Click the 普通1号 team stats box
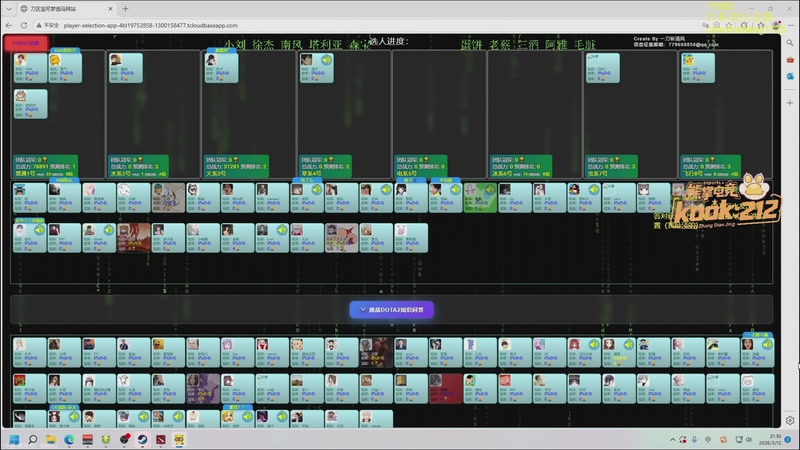Image resolution: width=800 pixels, height=450 pixels. click(x=45, y=166)
